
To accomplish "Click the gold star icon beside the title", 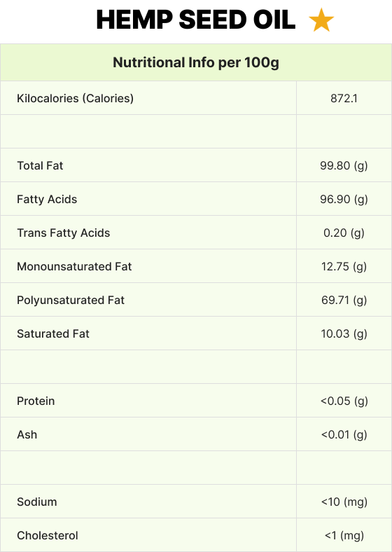I will pyautogui.click(x=321, y=20).
